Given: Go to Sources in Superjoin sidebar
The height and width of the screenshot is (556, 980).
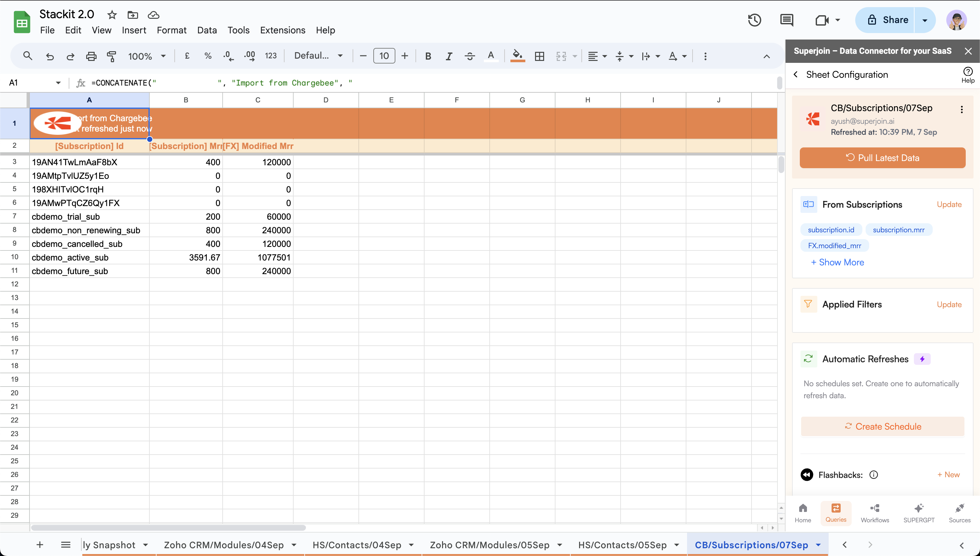Looking at the screenshot, I should point(959,513).
